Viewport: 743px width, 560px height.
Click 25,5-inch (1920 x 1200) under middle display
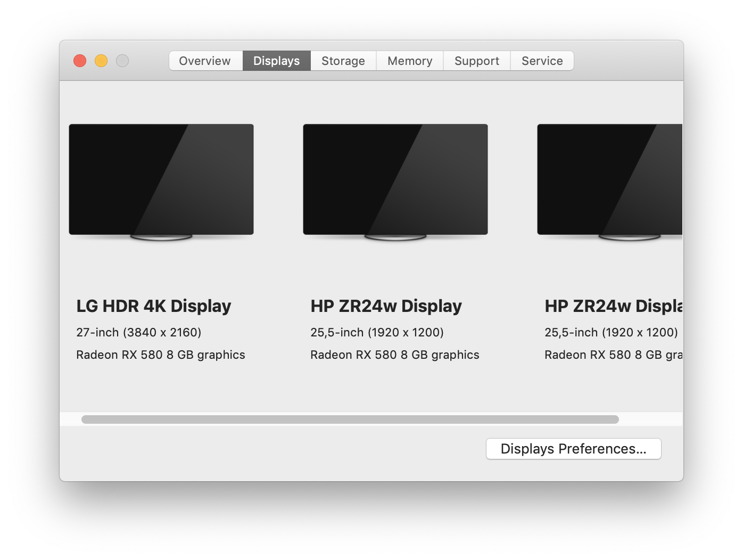pos(377,332)
